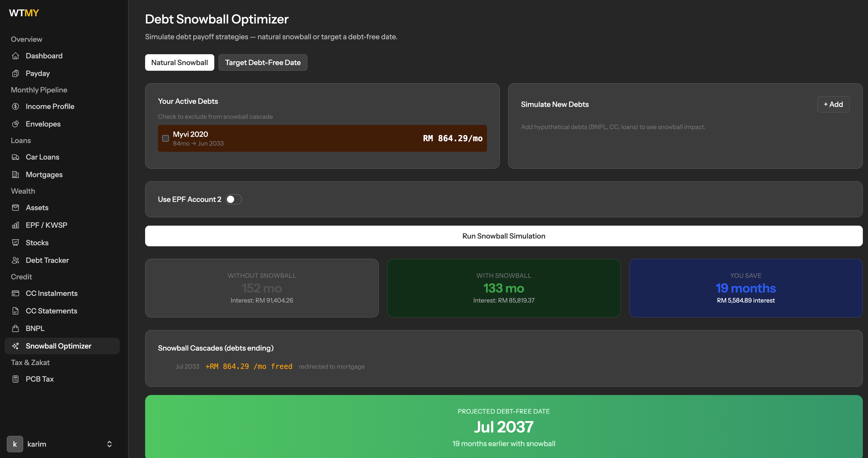Click the With Snowball 133 mo card
The height and width of the screenshot is (458, 868).
504,288
